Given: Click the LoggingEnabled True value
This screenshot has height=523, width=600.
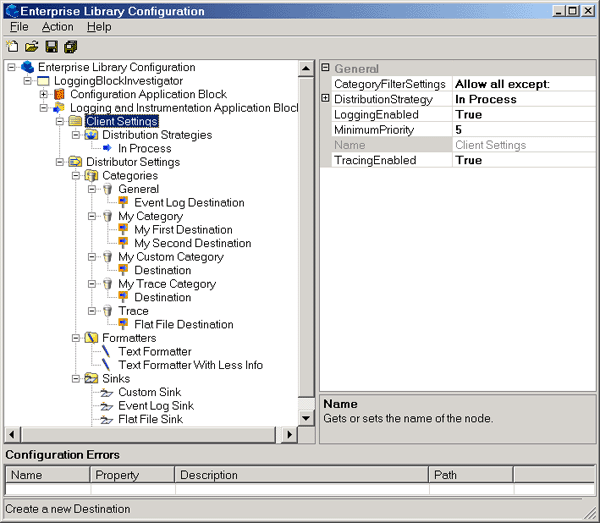Looking at the screenshot, I should [523, 114].
